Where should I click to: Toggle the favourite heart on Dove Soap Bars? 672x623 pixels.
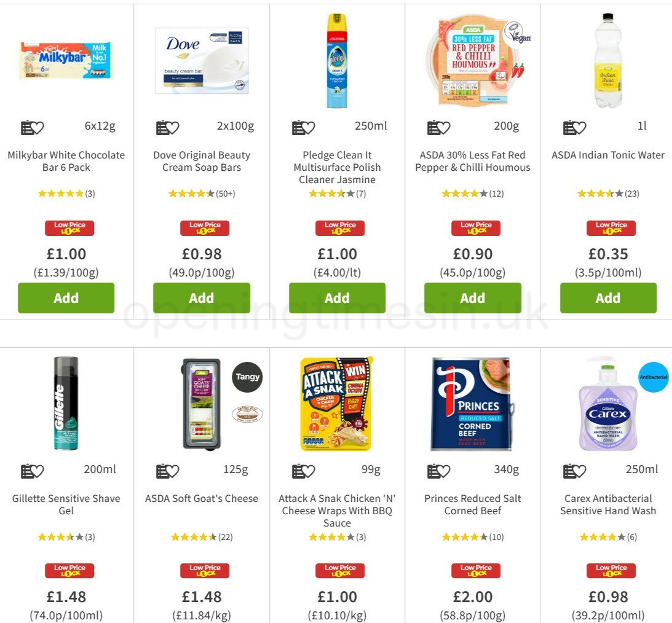click(172, 127)
